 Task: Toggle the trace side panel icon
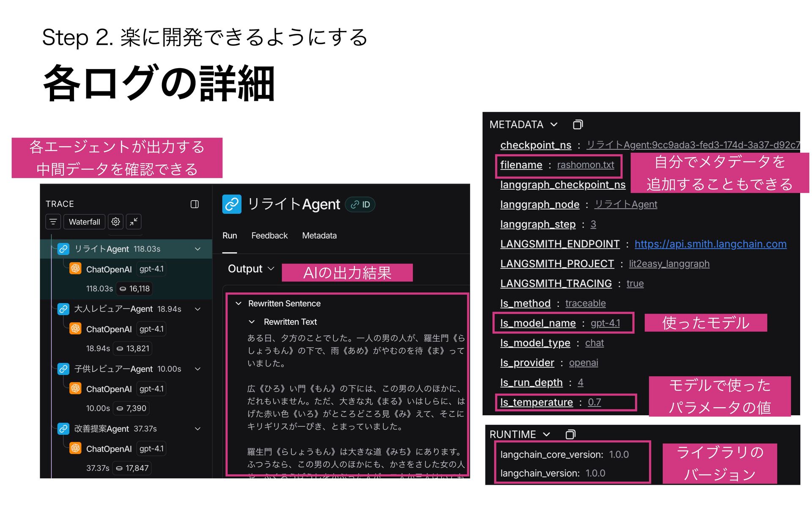point(195,204)
